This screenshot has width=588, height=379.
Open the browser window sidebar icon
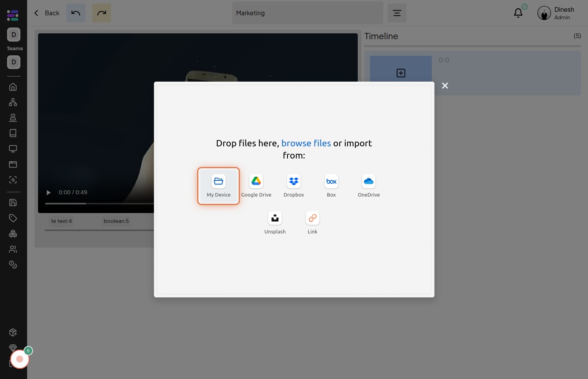(x=13, y=164)
